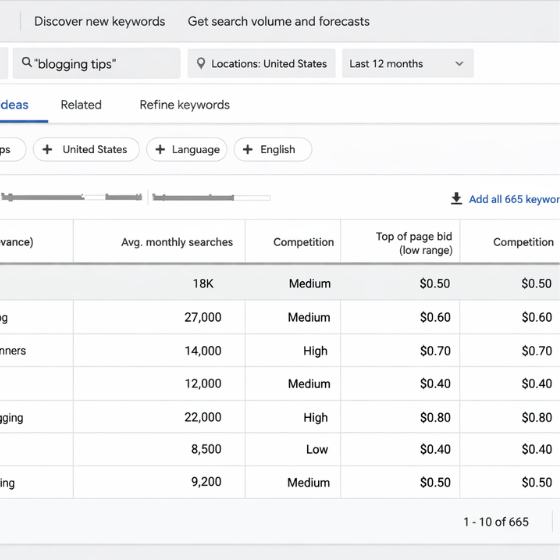Change Locations: United States setting
This screenshot has height=560, width=560.
[261, 64]
